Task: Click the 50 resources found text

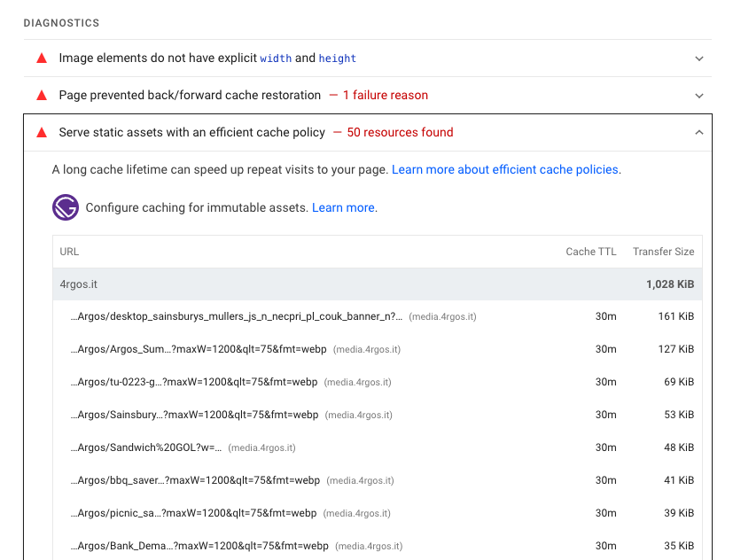Action: [x=400, y=132]
